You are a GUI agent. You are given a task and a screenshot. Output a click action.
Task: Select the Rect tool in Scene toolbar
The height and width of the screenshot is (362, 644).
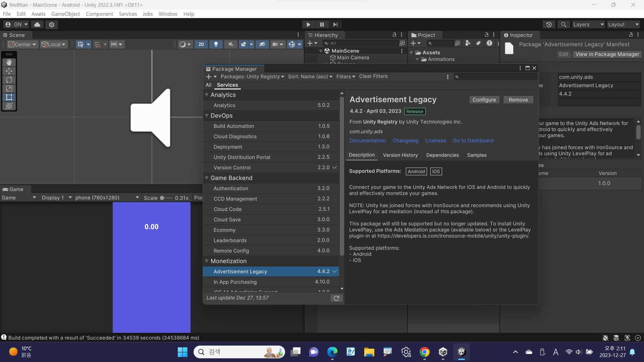click(9, 97)
